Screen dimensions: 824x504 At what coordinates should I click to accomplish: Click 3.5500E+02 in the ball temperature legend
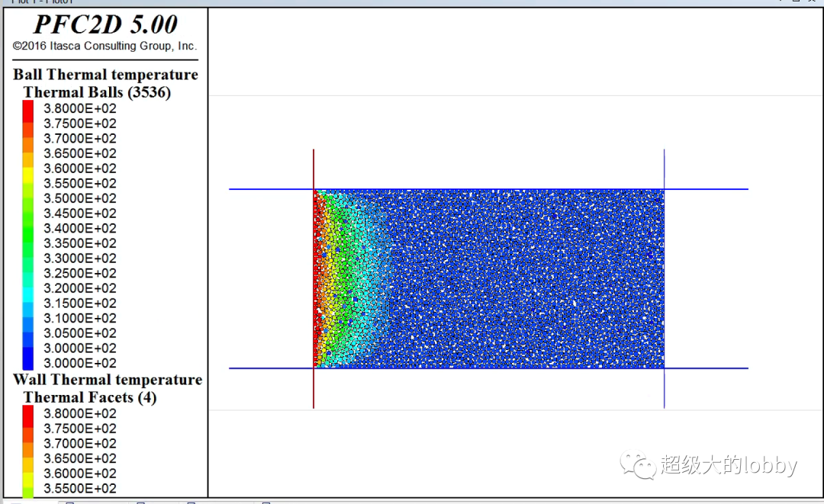[80, 183]
